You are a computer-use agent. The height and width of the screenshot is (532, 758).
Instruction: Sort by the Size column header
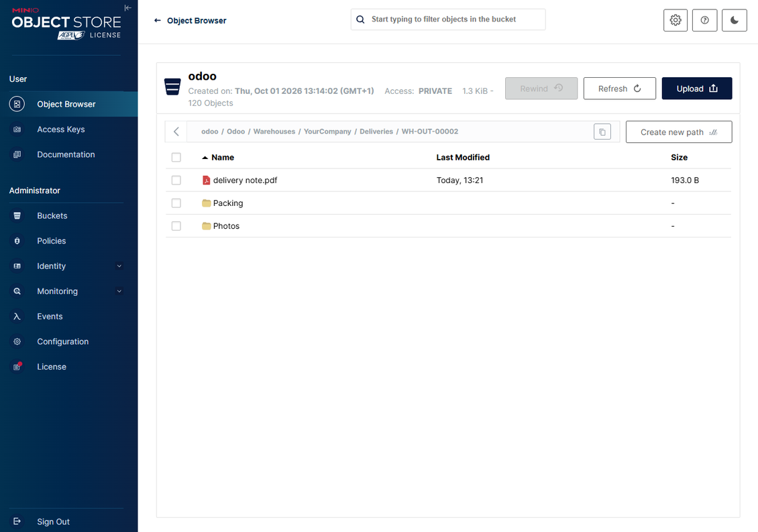click(679, 157)
